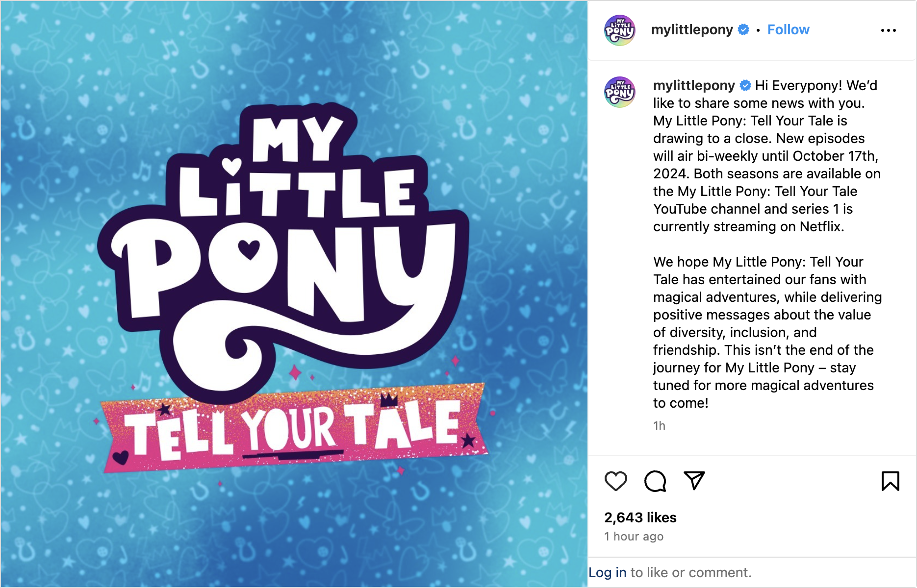The image size is (917, 588).
Task: Click the verified badge in the caption
Action: click(745, 86)
